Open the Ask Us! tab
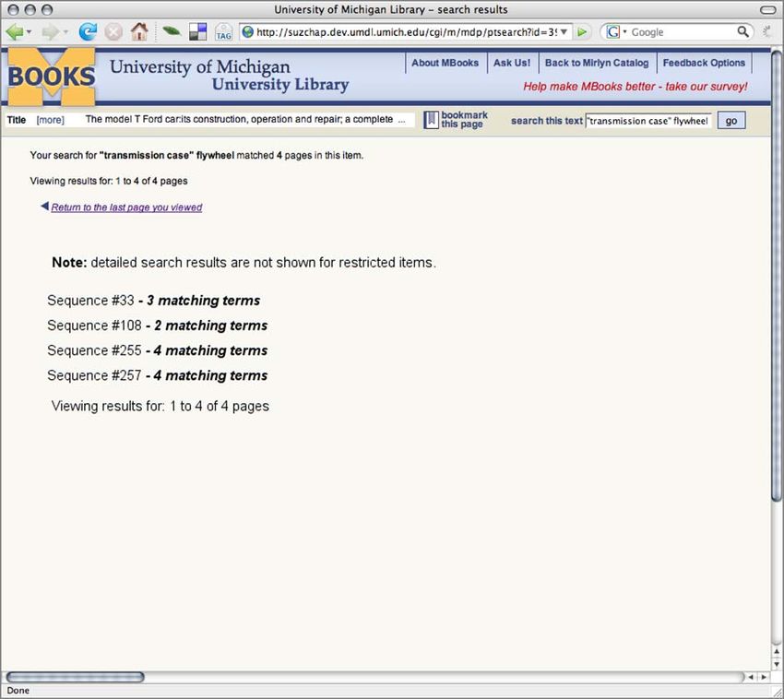The image size is (784, 699). (x=512, y=63)
